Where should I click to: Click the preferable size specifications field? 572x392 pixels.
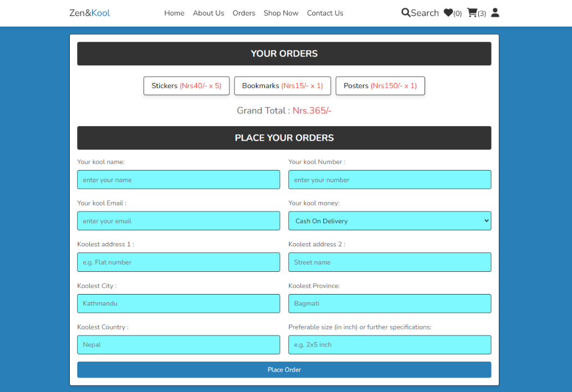point(390,345)
